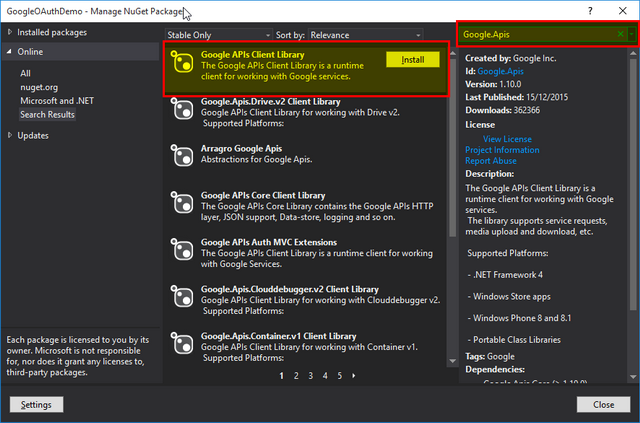The image size is (640, 423).
Task: Select All under Online sources
Action: [25, 73]
